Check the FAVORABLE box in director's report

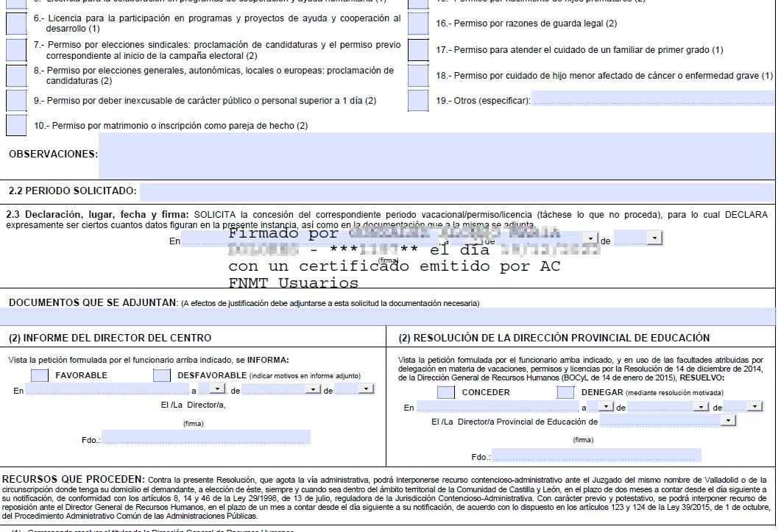click(40, 375)
